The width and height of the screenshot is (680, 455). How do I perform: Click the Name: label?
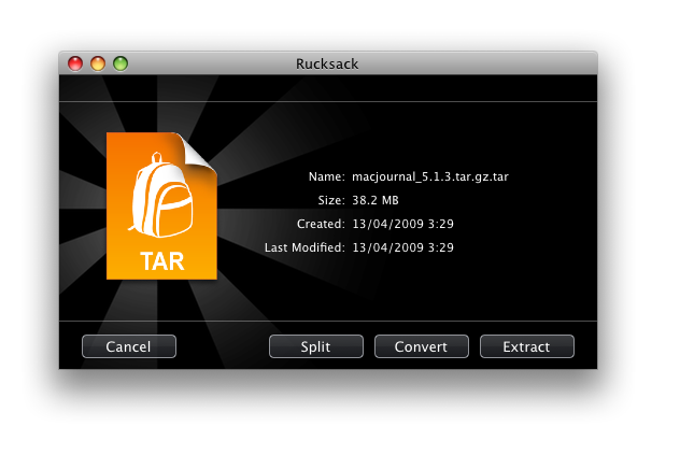[327, 177]
